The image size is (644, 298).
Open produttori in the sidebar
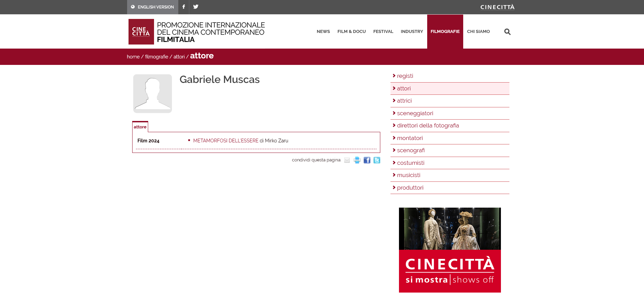pyautogui.click(x=450, y=188)
